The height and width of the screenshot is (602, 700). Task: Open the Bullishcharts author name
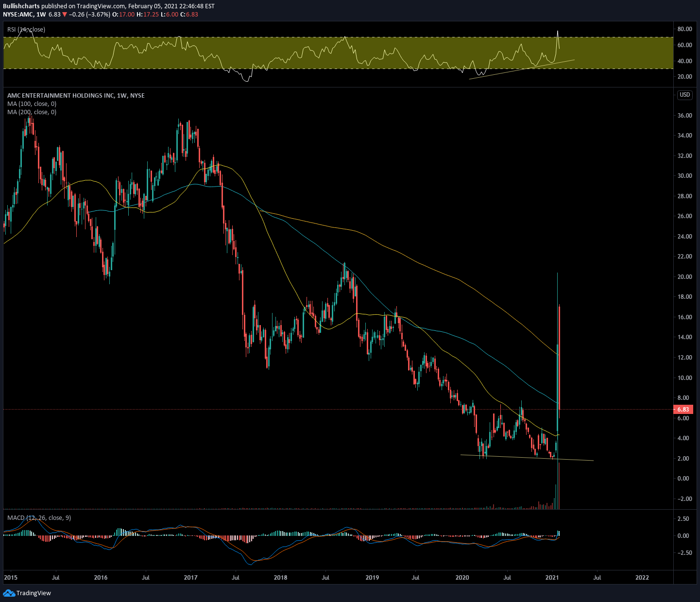click(21, 6)
